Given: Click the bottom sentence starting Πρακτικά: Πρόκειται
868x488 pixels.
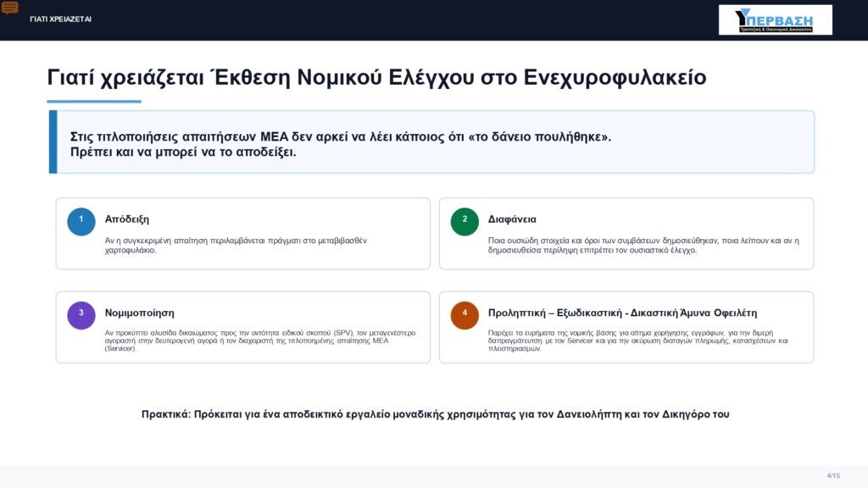Looking at the screenshot, I should pos(435,414).
